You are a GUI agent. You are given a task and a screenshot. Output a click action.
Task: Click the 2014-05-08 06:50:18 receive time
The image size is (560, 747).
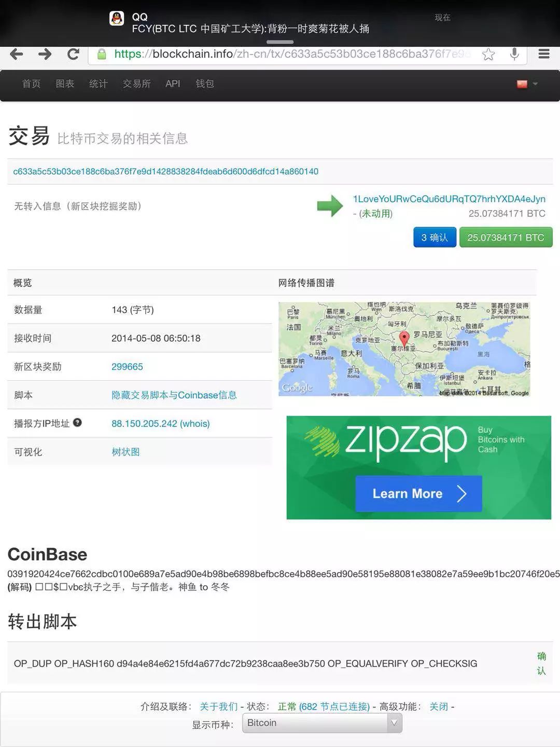click(156, 338)
